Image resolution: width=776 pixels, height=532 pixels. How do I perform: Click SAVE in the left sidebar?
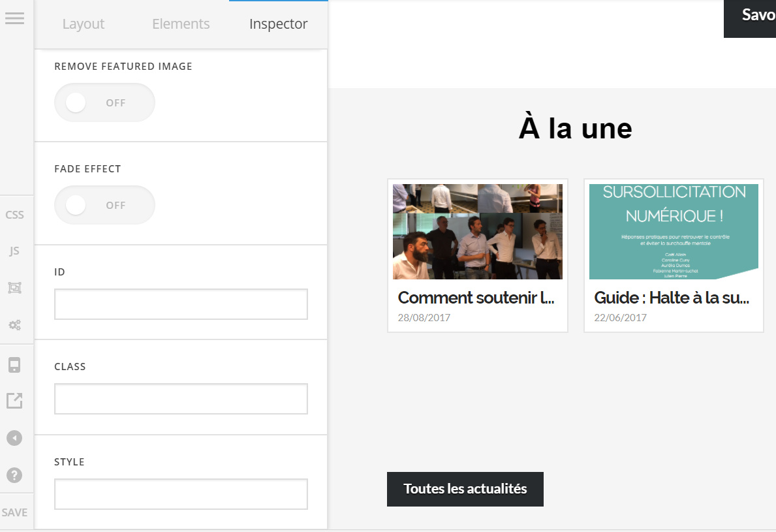14,512
